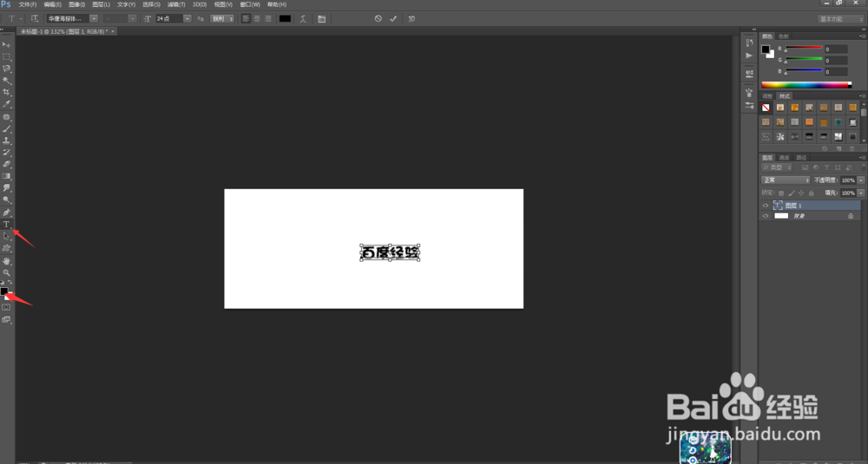Toggle text orientation in options bar
This screenshot has width=868, height=464.
(x=35, y=19)
